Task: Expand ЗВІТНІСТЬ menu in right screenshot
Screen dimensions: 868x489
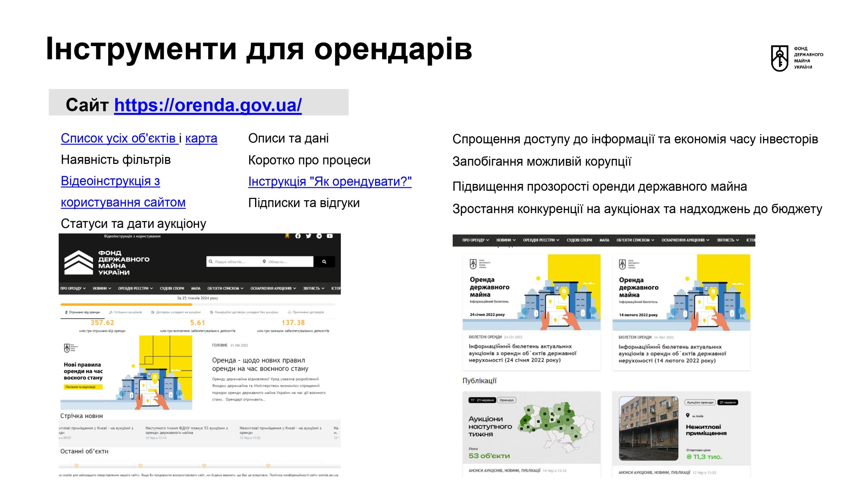Action: pyautogui.click(x=728, y=240)
